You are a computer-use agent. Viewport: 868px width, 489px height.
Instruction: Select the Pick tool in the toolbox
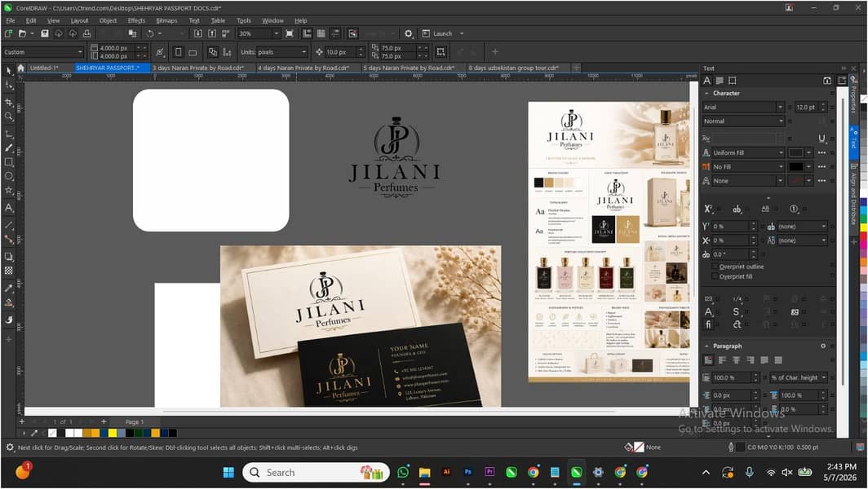8,71
